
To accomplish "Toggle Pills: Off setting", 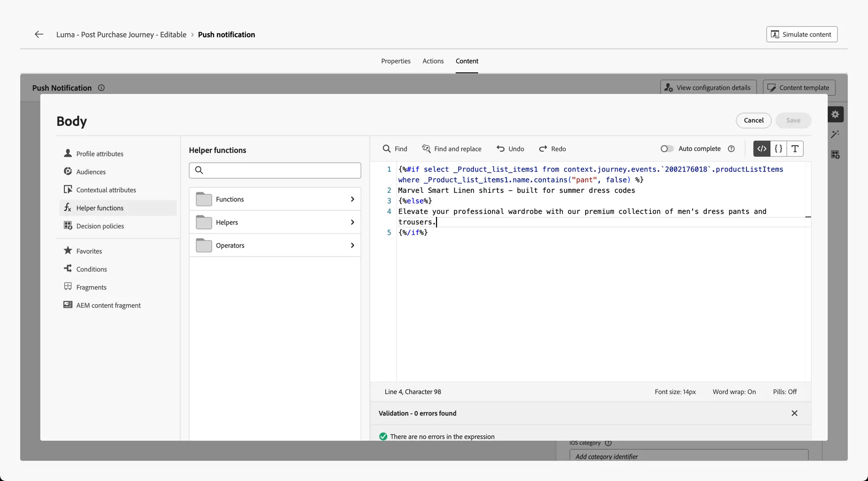I will pos(785,392).
